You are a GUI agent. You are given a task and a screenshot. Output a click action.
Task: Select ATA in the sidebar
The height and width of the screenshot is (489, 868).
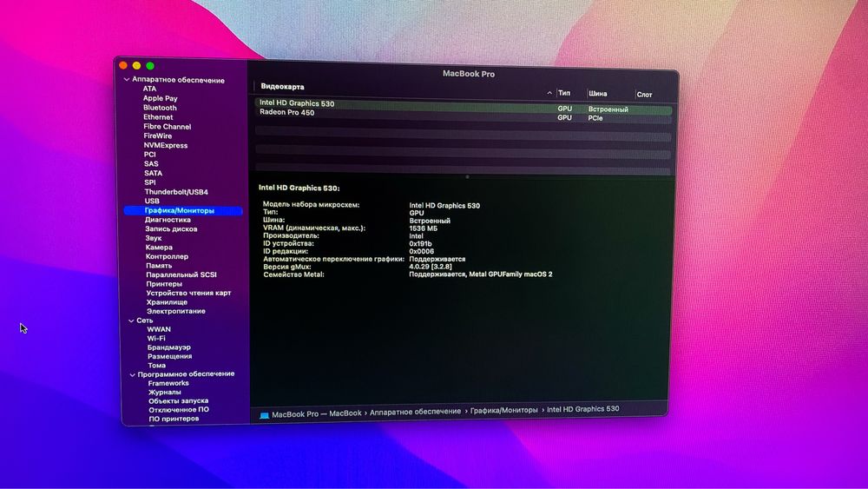149,89
